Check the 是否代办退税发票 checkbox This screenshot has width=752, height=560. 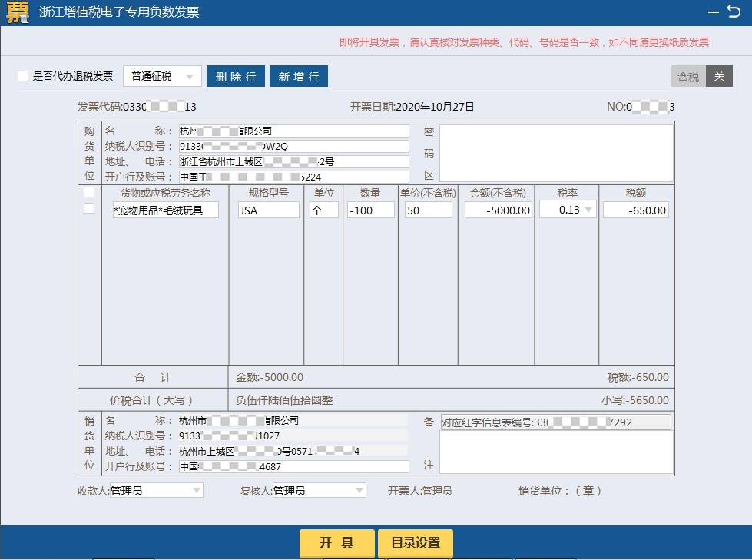point(23,76)
